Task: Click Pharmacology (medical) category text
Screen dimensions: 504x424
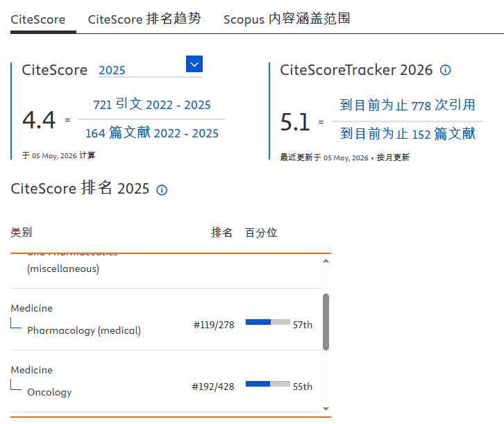Action: tap(84, 330)
